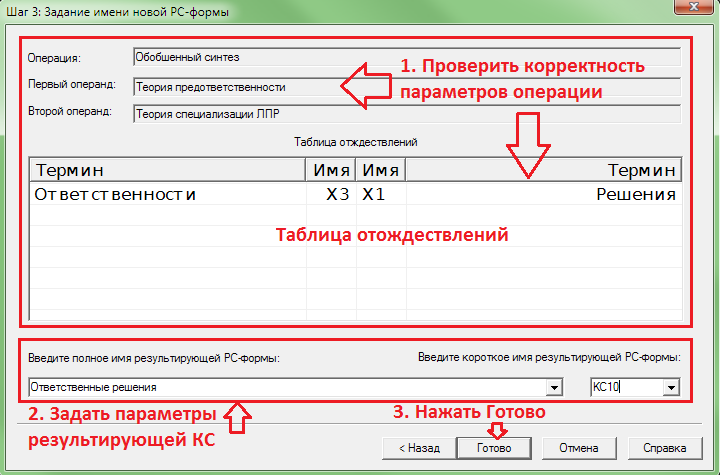Click the Имя header above X3

(331, 170)
